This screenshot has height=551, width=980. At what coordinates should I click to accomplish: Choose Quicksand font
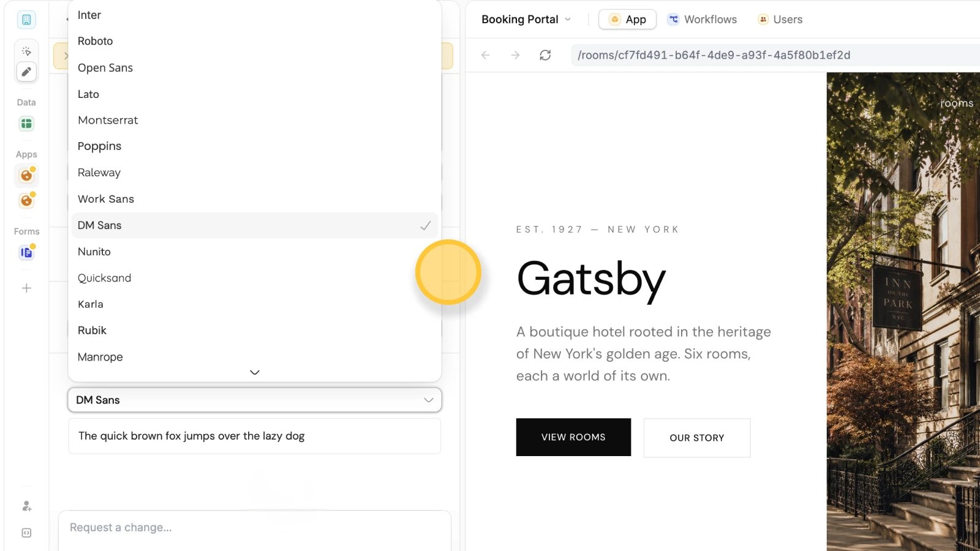point(255,278)
